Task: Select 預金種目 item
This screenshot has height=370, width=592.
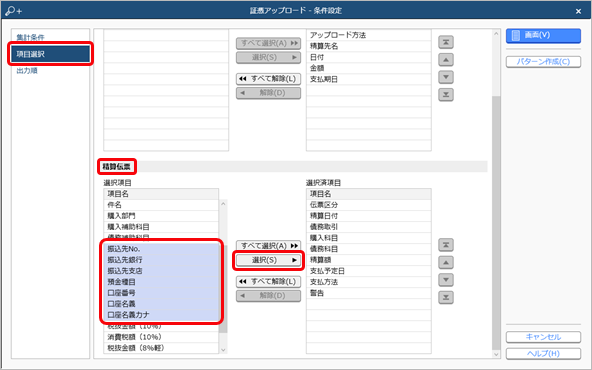Action: pyautogui.click(x=161, y=282)
